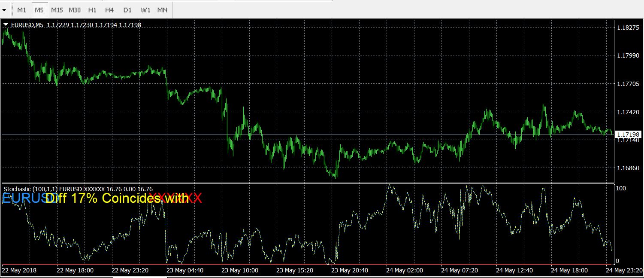Click the '24 May 18:00' time axis label
This screenshot has width=644, height=278.
(x=569, y=270)
